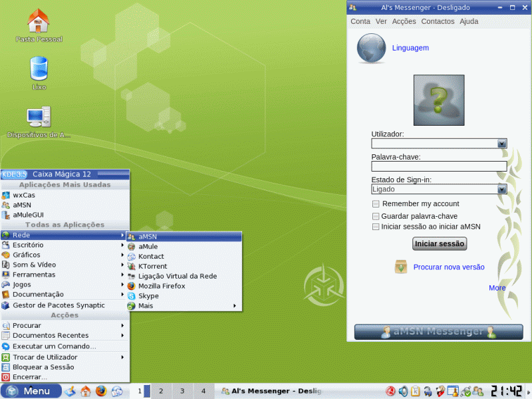
Task: Launch Skype from the Rede submenu
Action: pyautogui.click(x=184, y=295)
